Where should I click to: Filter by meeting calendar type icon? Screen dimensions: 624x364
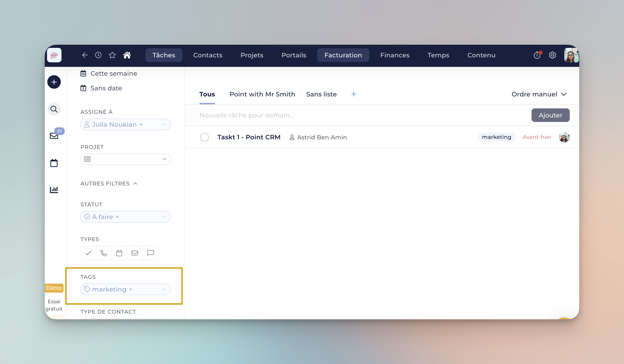[x=119, y=253]
